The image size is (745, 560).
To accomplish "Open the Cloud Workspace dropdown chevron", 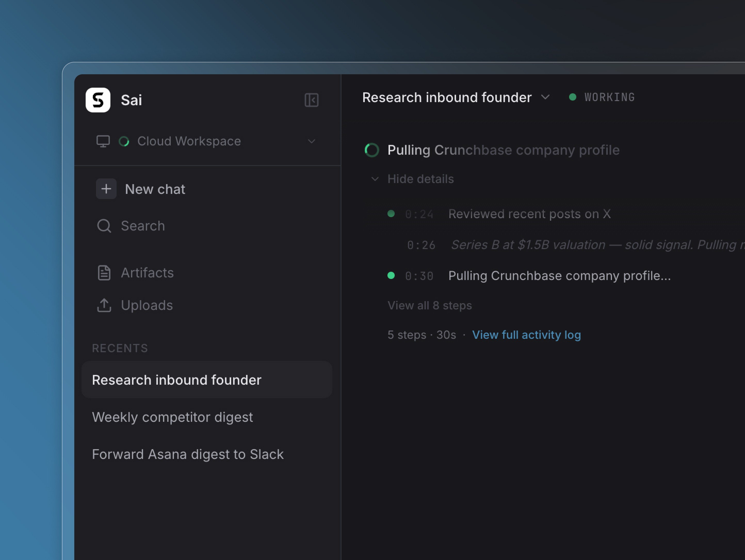I will tap(312, 141).
